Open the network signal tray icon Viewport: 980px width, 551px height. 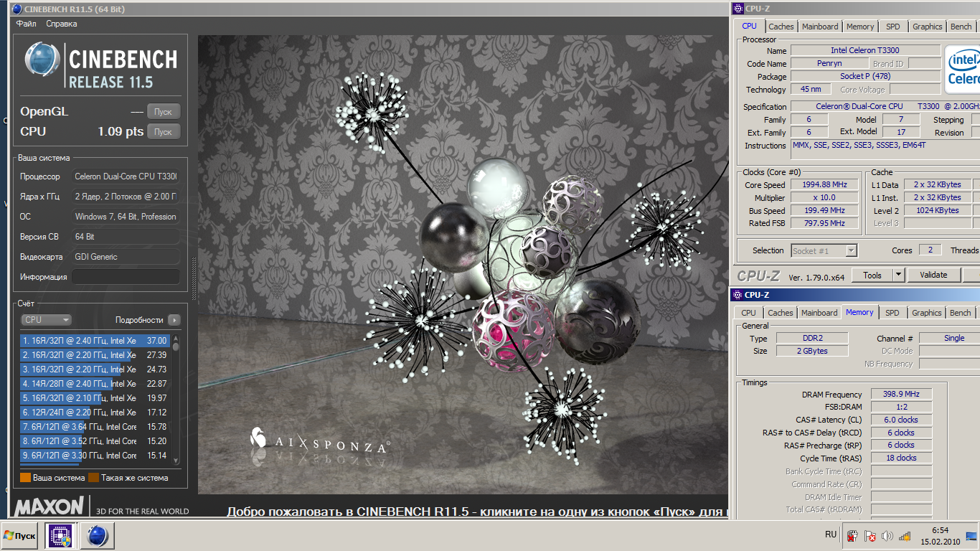click(905, 536)
